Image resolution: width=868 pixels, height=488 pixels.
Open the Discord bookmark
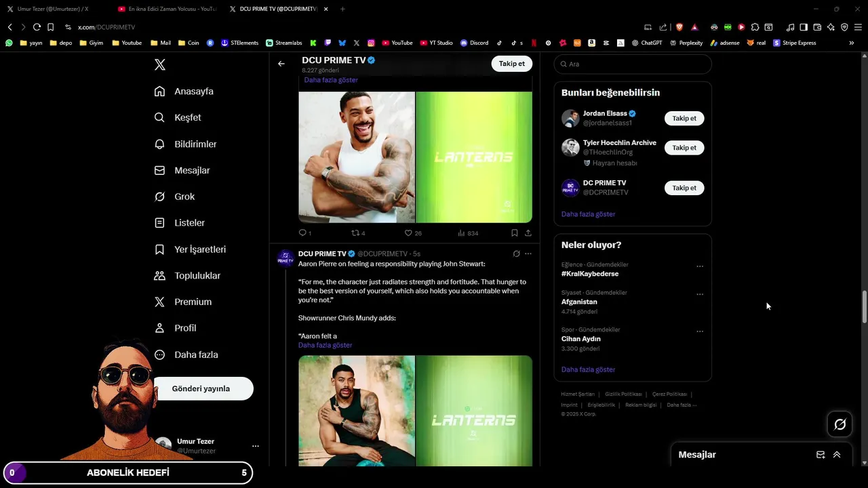point(474,43)
